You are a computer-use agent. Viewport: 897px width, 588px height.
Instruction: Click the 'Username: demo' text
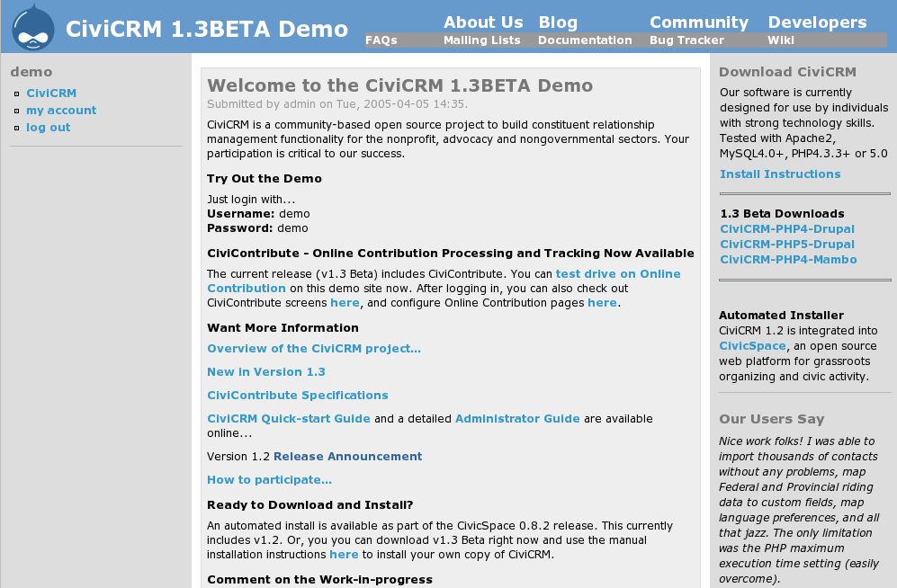click(258, 214)
